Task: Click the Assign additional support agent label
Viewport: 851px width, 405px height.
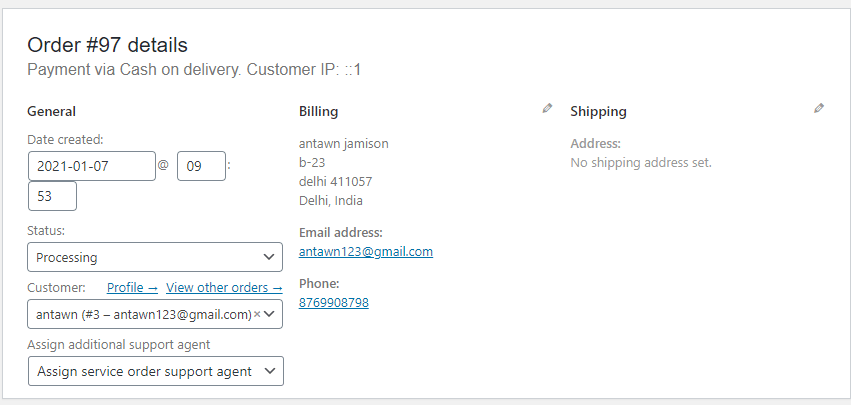Action: tap(119, 345)
